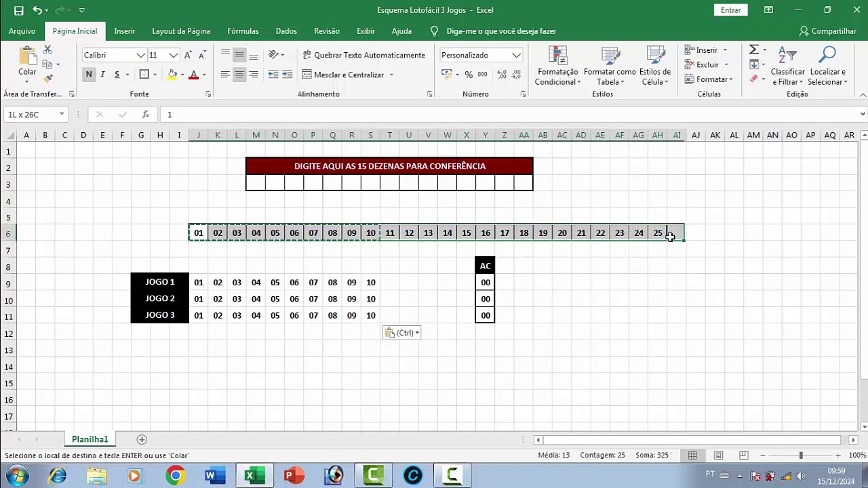
Task: Switch to the Inserir ribbon tab
Action: pyautogui.click(x=125, y=31)
